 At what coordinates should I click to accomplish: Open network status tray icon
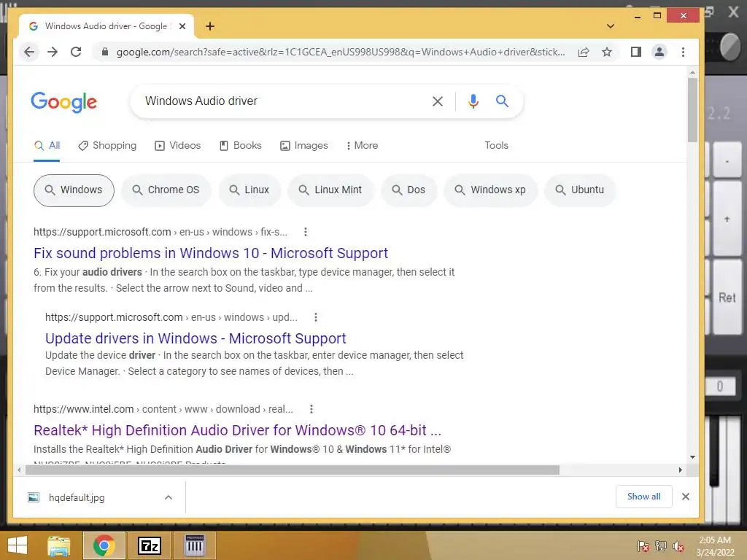[x=661, y=546]
